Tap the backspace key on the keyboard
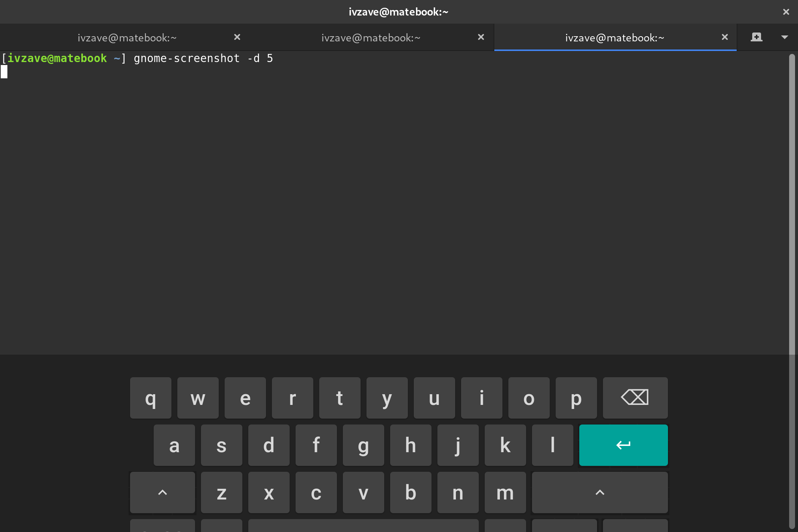 pos(635,398)
